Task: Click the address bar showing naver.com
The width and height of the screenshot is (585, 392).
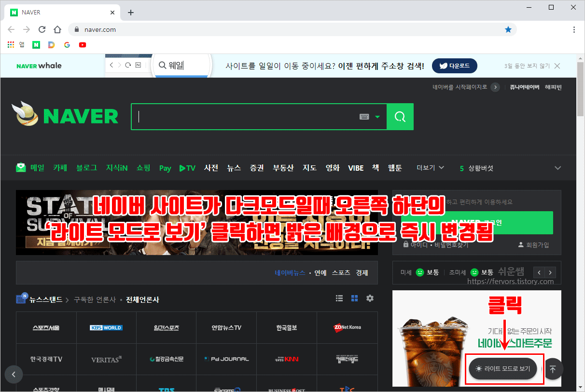Action: pyautogui.click(x=292, y=29)
